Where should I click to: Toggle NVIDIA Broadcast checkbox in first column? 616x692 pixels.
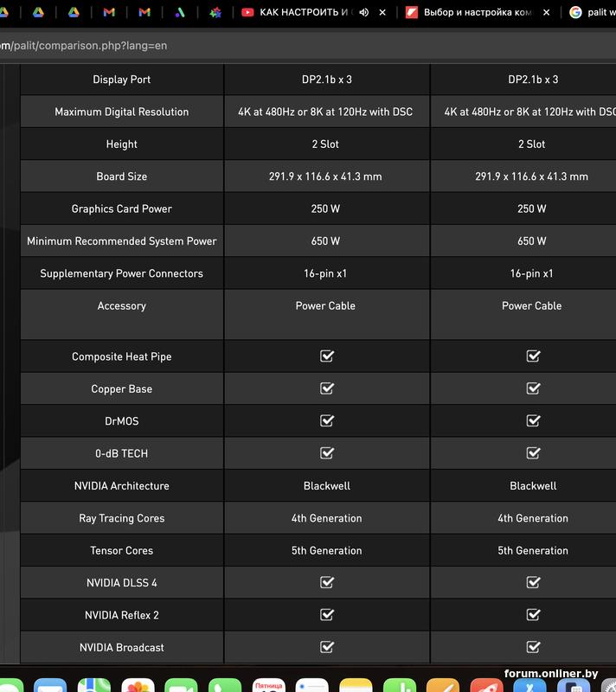pos(327,647)
